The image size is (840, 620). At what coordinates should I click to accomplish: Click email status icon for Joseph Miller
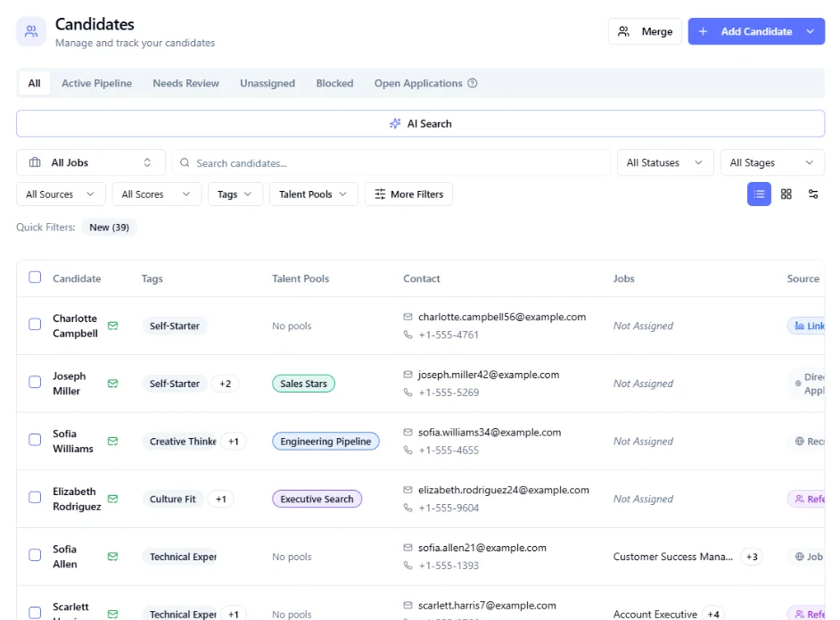point(112,383)
